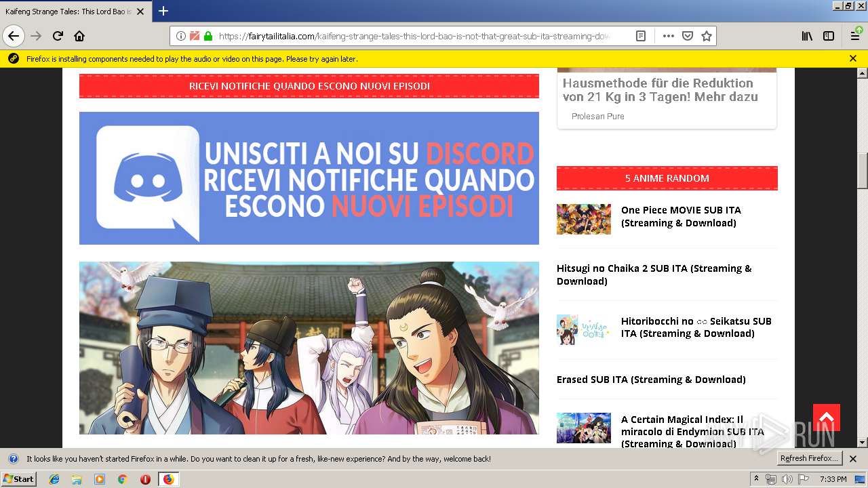Launch Internet Explorer from the taskbar

(x=55, y=479)
